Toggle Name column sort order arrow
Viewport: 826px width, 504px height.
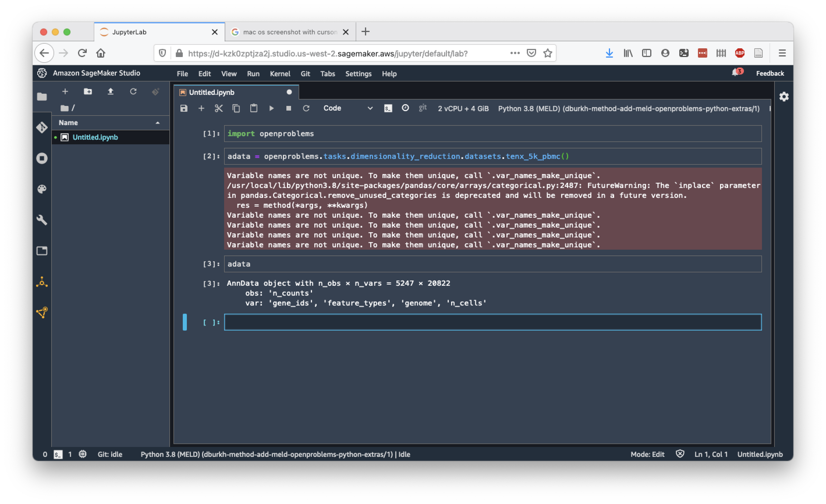click(x=157, y=123)
